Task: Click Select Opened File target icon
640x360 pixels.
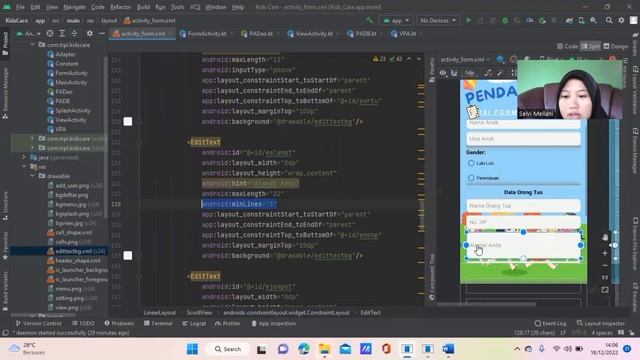Action: point(50,33)
